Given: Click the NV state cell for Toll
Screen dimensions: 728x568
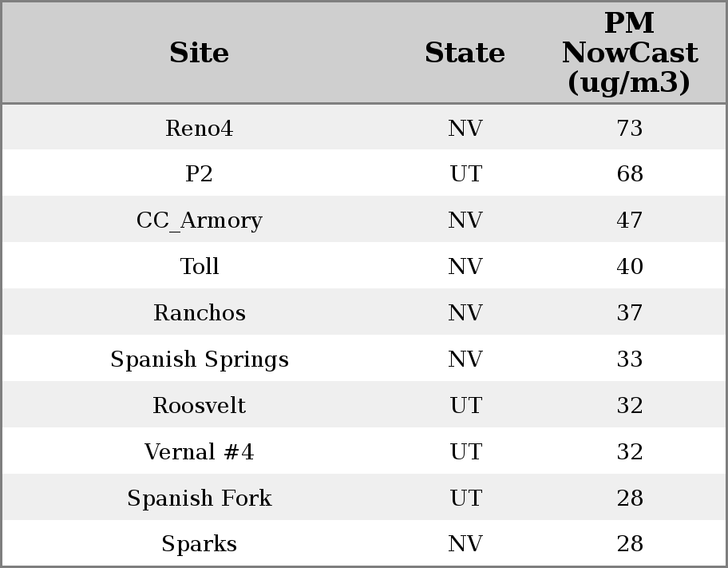Looking at the screenshot, I should click(x=465, y=267).
